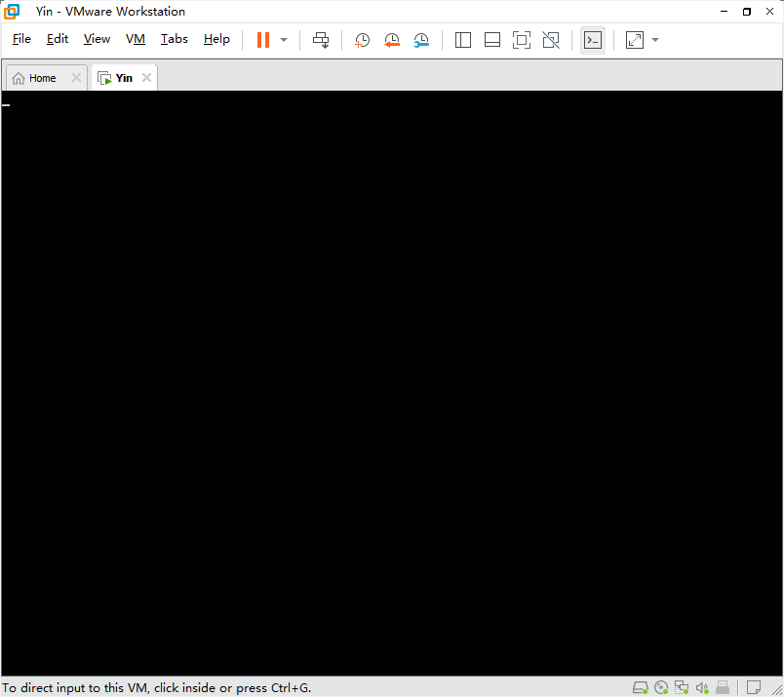Open the snapshot manager

tap(421, 40)
